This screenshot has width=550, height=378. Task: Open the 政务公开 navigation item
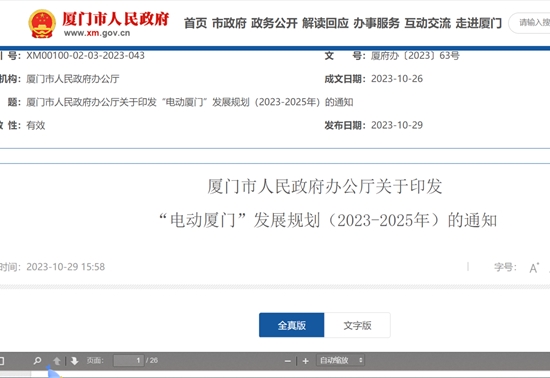(274, 23)
